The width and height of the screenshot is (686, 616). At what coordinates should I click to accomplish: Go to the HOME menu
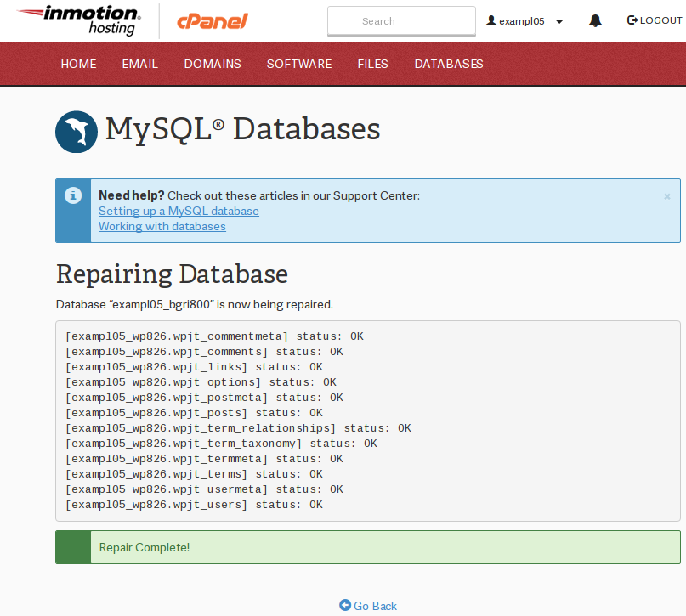tap(78, 64)
